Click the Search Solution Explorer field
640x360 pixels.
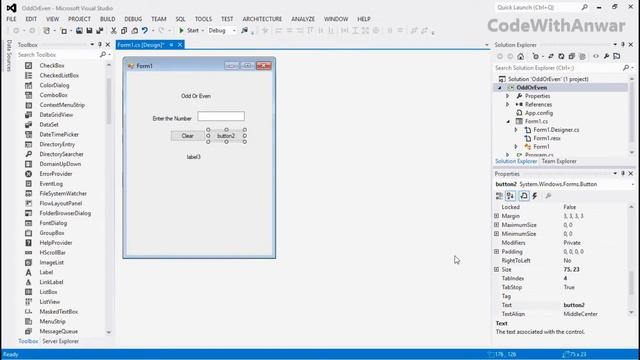click(558, 68)
